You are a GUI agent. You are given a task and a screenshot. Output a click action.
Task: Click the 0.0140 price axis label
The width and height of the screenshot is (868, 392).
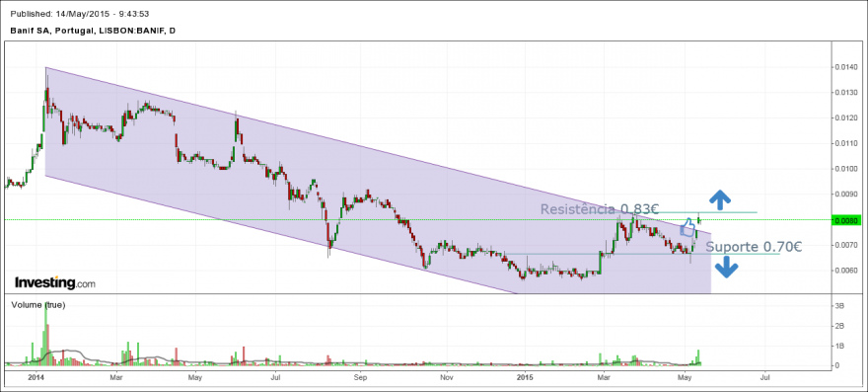pyautogui.click(x=846, y=67)
